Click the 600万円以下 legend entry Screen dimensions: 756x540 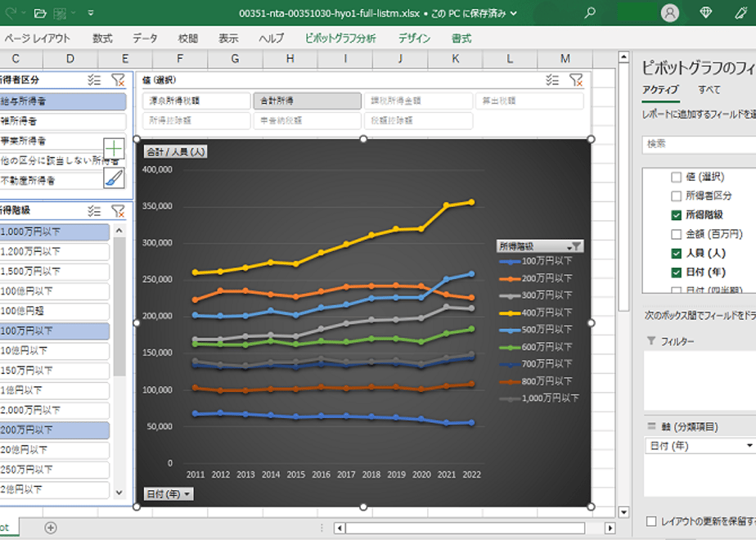click(x=536, y=347)
